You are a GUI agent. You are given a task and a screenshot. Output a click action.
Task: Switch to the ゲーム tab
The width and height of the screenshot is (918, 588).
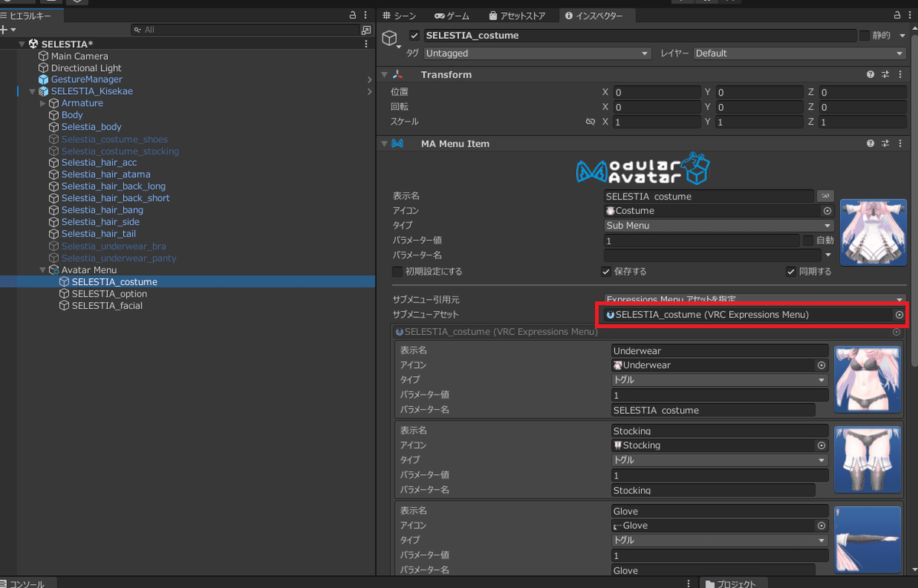click(x=451, y=15)
